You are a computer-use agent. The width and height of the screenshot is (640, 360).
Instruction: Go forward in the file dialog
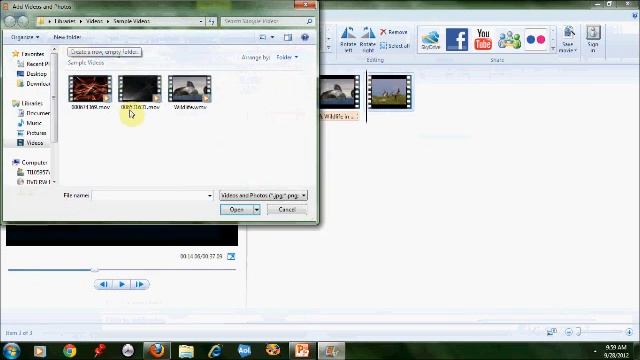[23, 21]
